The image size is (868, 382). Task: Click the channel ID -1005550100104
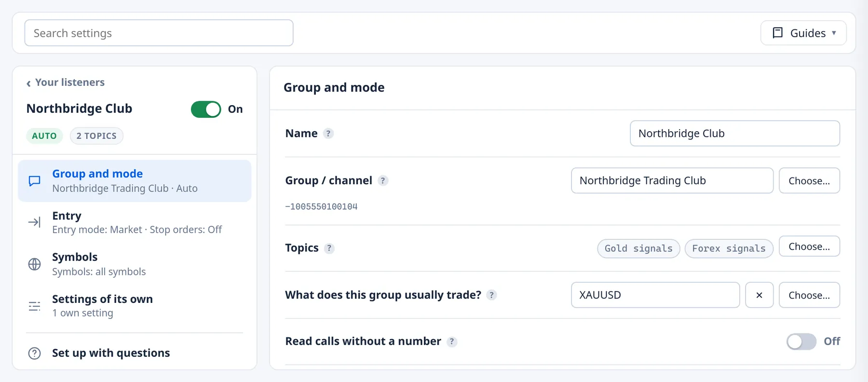click(321, 206)
